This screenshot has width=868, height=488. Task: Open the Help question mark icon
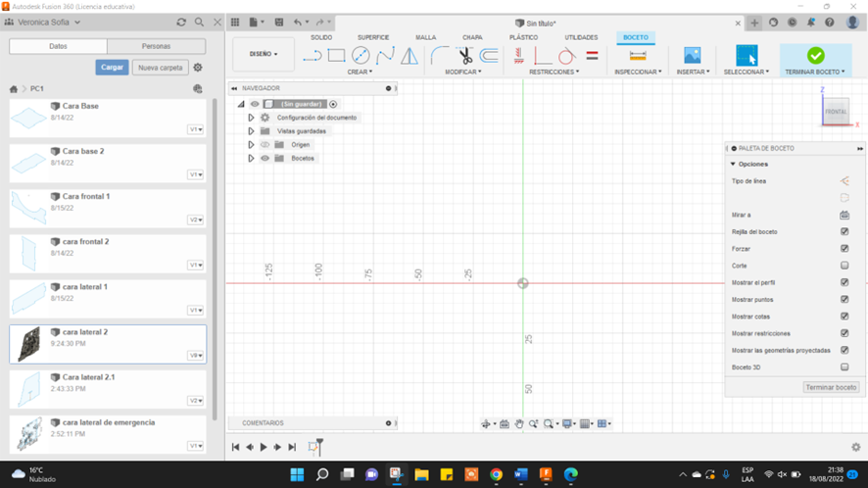click(x=829, y=23)
